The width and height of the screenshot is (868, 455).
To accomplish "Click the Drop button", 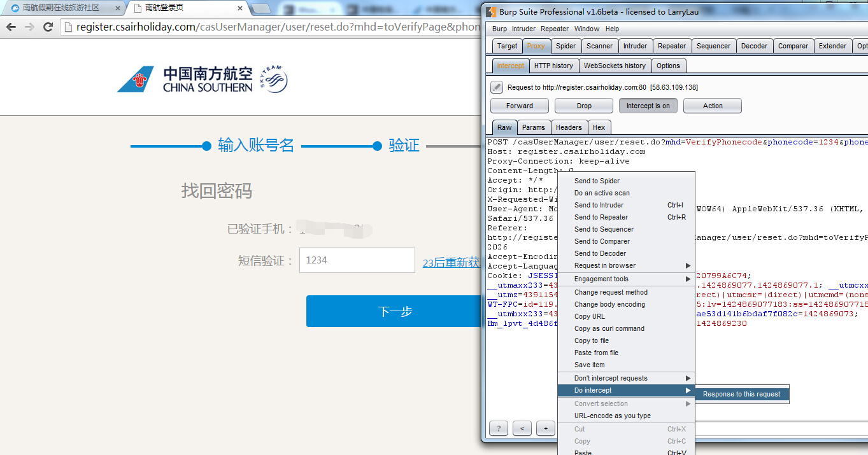I will pyautogui.click(x=584, y=106).
